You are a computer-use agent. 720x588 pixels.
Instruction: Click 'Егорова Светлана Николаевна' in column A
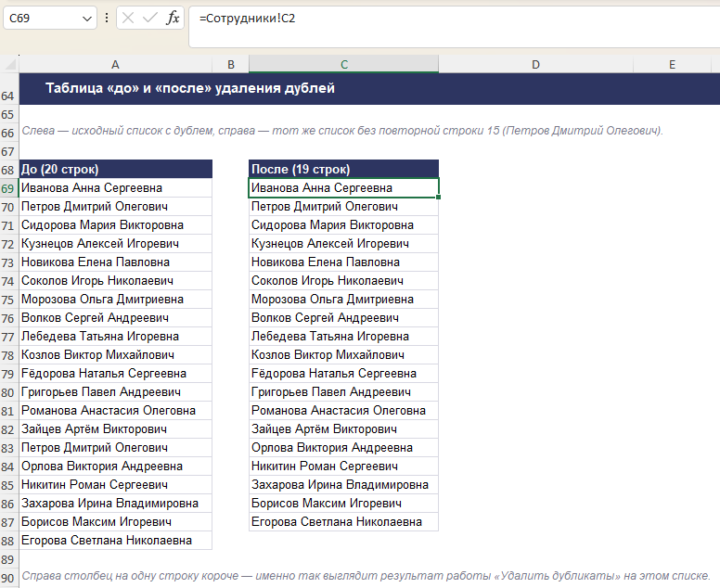click(115, 541)
